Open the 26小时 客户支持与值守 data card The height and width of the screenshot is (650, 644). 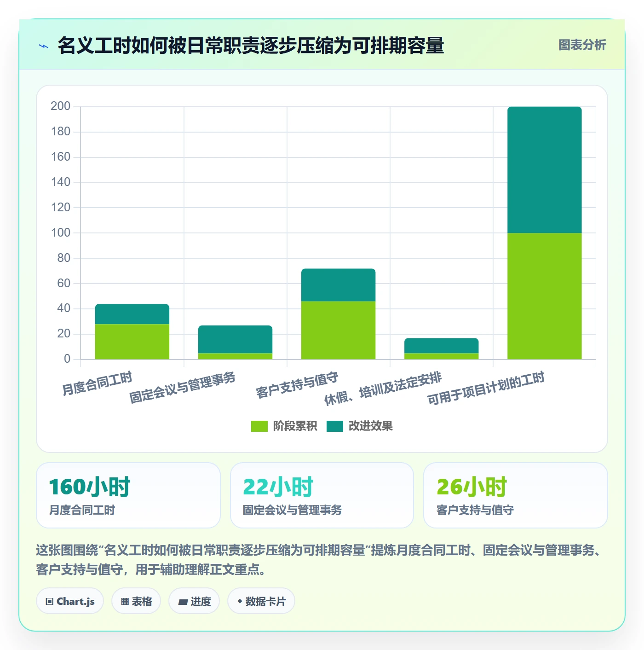click(x=516, y=495)
